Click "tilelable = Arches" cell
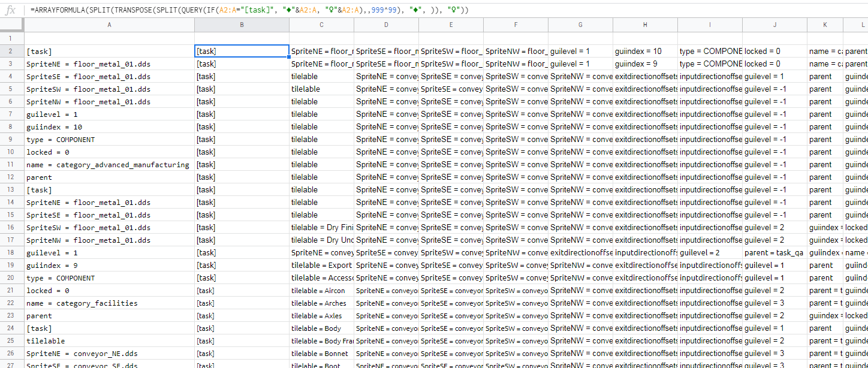The image size is (868, 368). pyautogui.click(x=321, y=303)
